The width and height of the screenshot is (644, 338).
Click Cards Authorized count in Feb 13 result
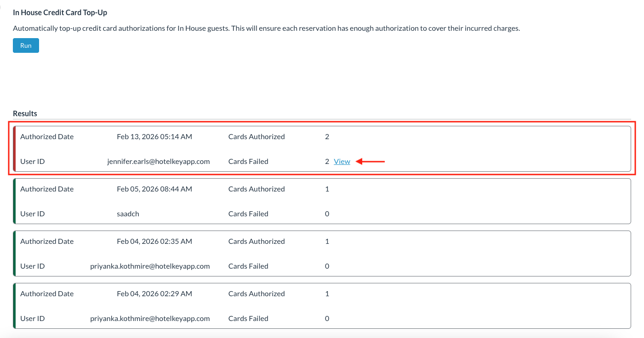tap(327, 137)
